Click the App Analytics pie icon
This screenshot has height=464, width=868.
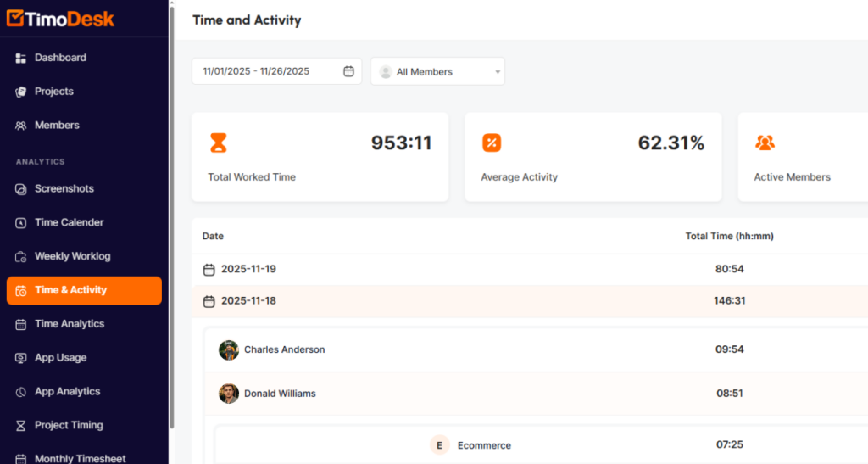[x=21, y=392]
